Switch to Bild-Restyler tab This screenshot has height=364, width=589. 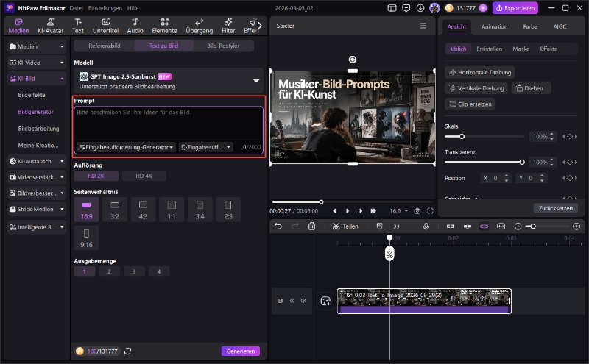[x=223, y=46]
